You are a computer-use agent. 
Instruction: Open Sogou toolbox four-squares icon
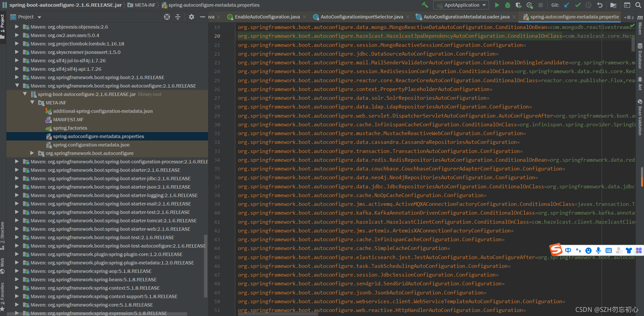click(x=639, y=250)
